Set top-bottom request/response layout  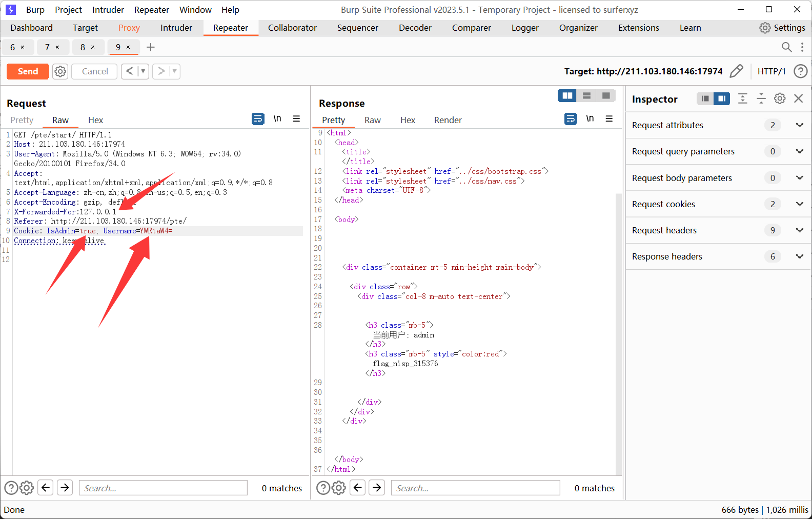coord(586,96)
